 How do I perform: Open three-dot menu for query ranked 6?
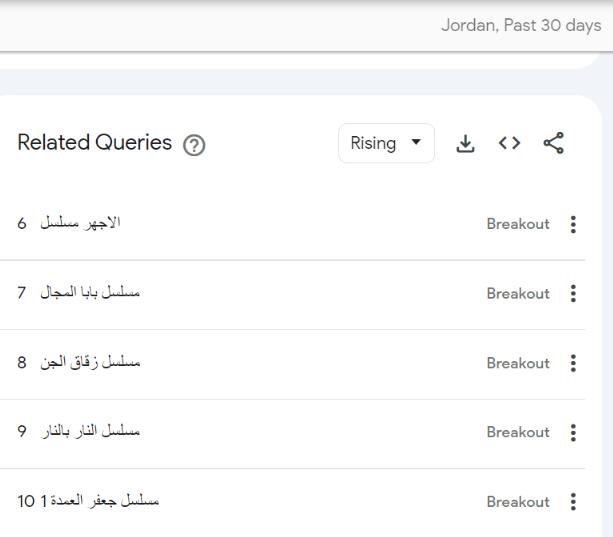coord(573,224)
